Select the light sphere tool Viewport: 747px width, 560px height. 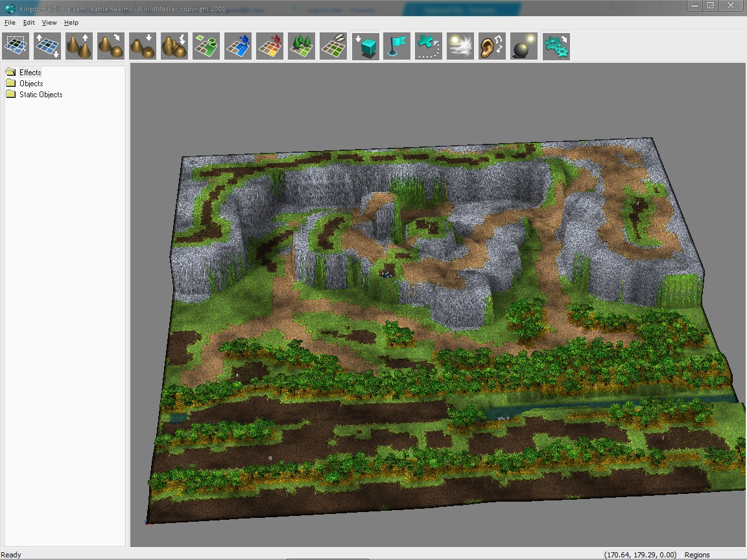(x=524, y=46)
